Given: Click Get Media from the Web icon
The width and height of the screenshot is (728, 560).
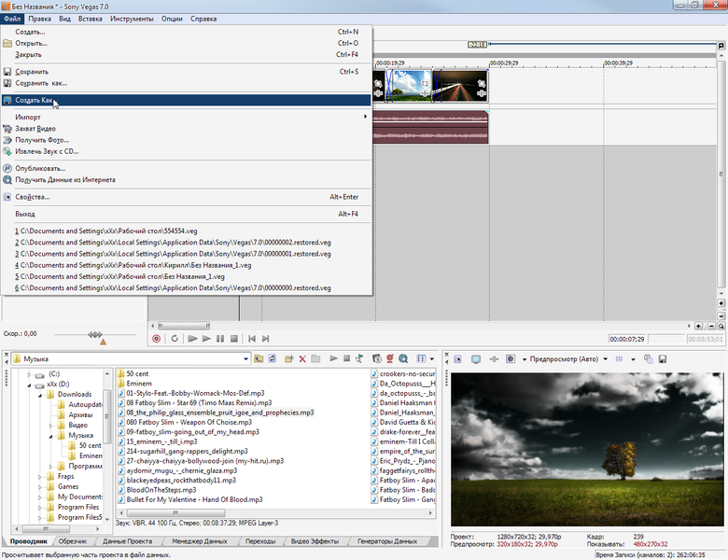Looking at the screenshot, I should (403, 358).
